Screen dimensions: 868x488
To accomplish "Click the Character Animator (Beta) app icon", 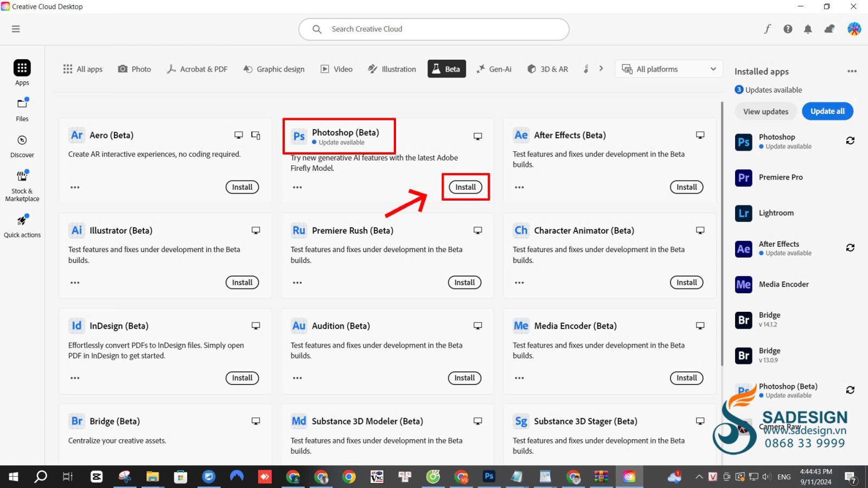I will (x=521, y=230).
